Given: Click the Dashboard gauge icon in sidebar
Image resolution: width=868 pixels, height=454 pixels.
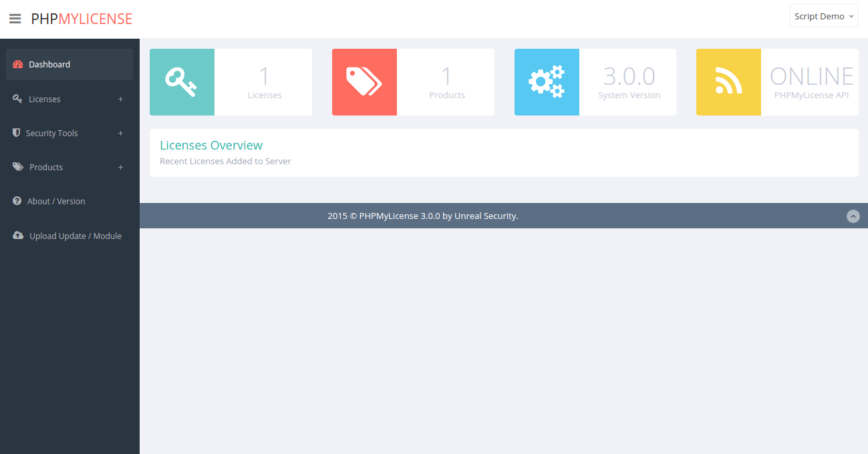Looking at the screenshot, I should click(18, 65).
